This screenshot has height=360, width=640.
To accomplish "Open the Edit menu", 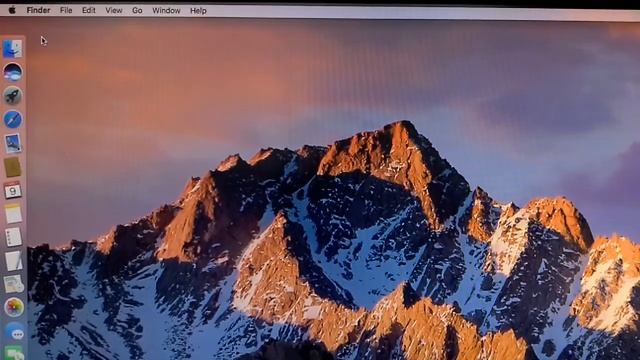I will pos(89,11).
